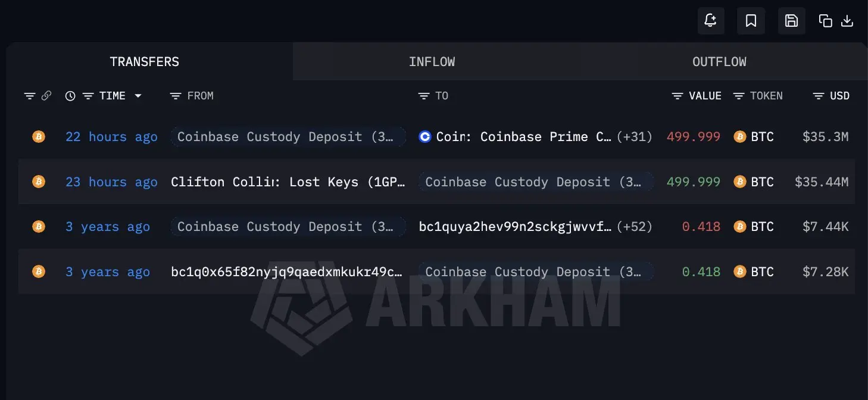Open the TOKEN column filter
Screen dimensions: 868x400
pyautogui.click(x=739, y=96)
